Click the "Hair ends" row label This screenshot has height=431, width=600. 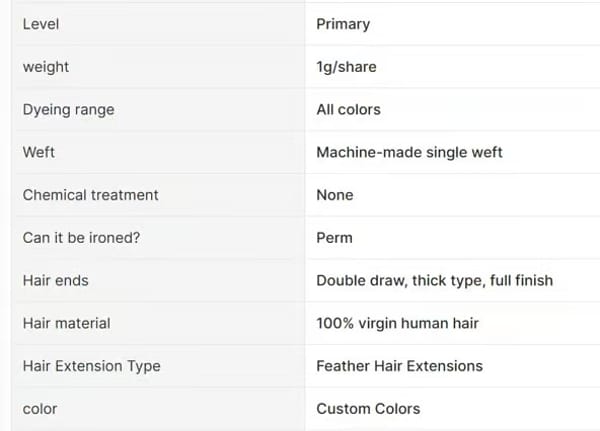55,281
